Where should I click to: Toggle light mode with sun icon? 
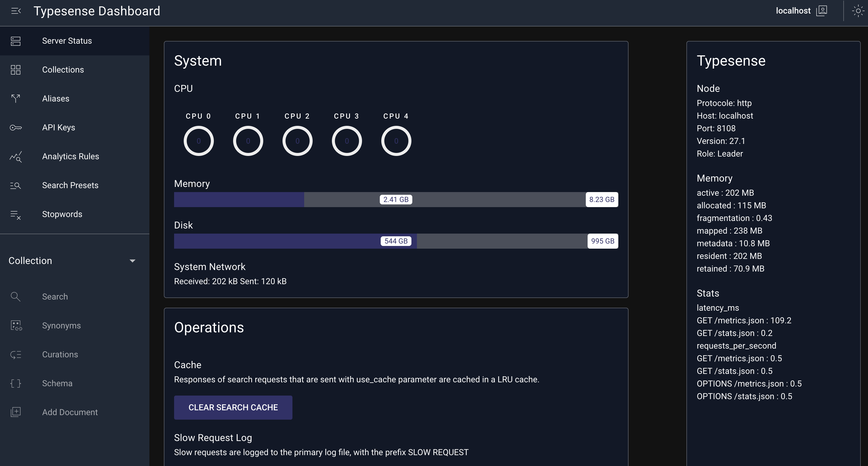click(x=858, y=11)
